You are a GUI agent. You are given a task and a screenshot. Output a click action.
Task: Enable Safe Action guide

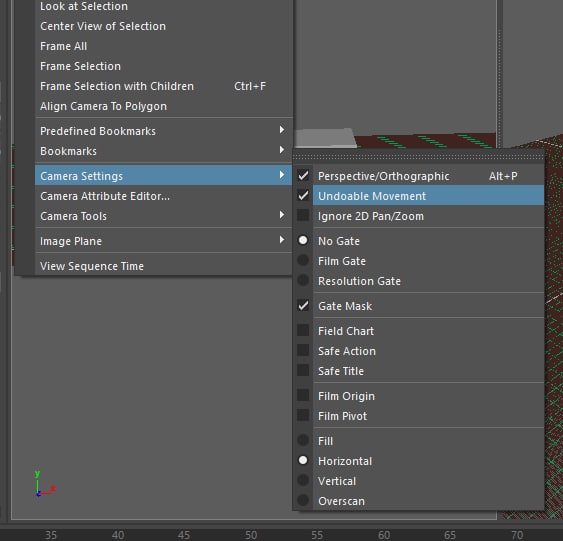(x=419, y=351)
